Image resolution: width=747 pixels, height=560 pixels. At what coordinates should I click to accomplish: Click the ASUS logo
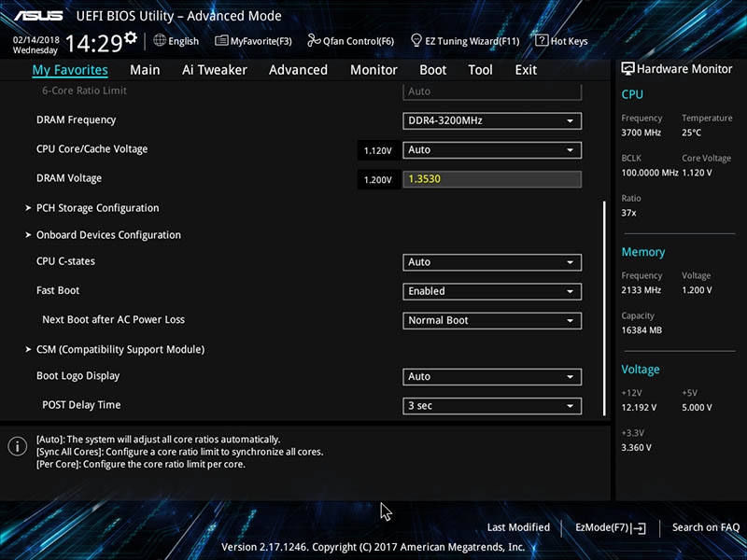(x=38, y=16)
